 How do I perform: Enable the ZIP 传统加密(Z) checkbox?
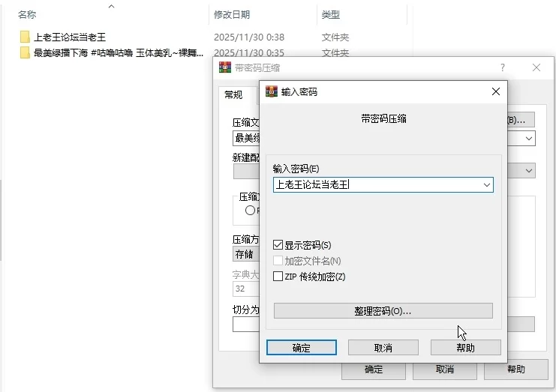click(x=278, y=277)
